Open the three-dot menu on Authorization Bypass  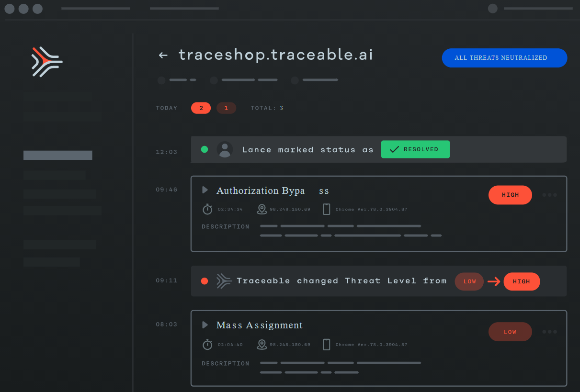coord(550,195)
